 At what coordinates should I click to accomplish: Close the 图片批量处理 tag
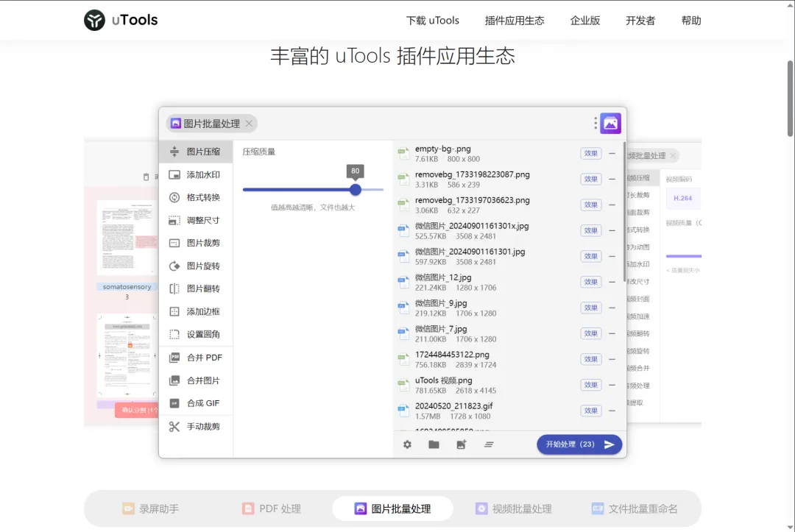point(249,123)
